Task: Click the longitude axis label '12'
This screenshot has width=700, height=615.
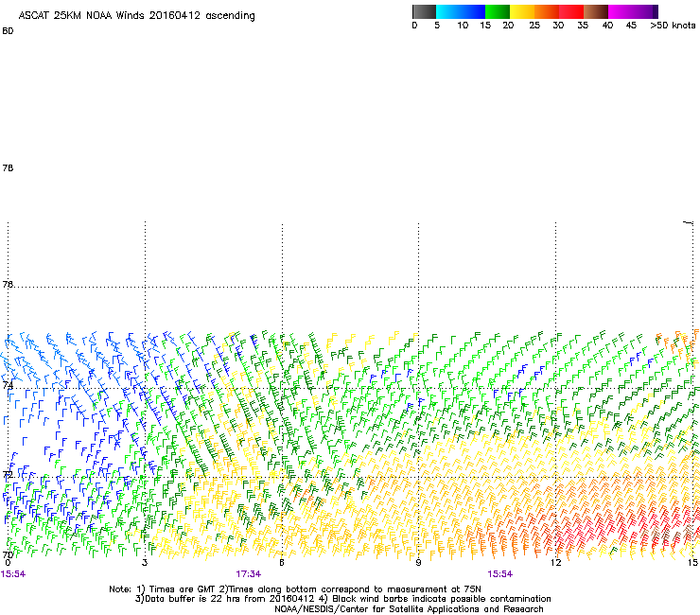Action: (x=556, y=562)
